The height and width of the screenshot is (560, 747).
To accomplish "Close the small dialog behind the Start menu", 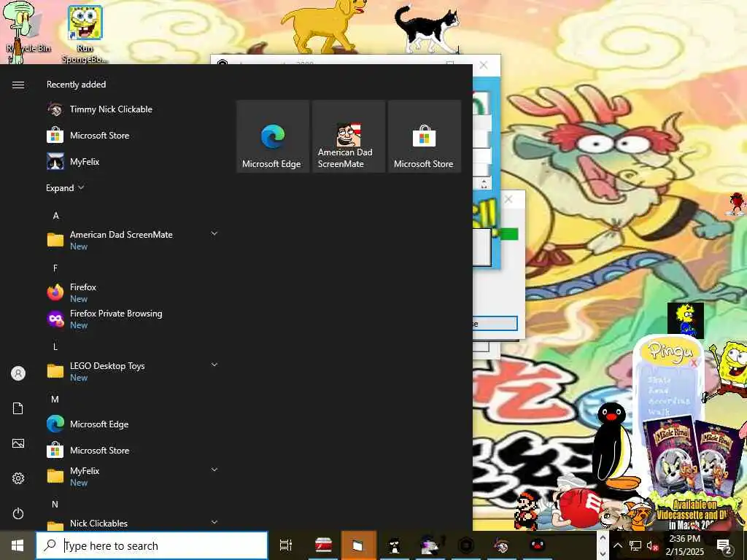I will [x=508, y=199].
